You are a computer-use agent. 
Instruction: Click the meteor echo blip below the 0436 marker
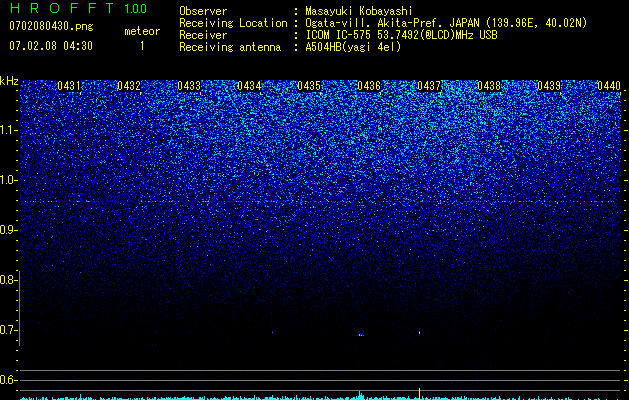click(x=361, y=335)
